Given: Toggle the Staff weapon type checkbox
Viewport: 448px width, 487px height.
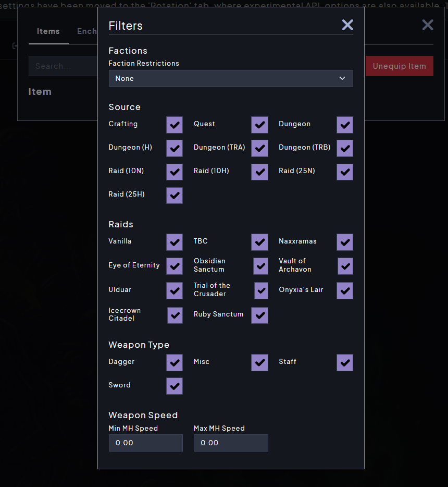Looking at the screenshot, I should click(344, 362).
